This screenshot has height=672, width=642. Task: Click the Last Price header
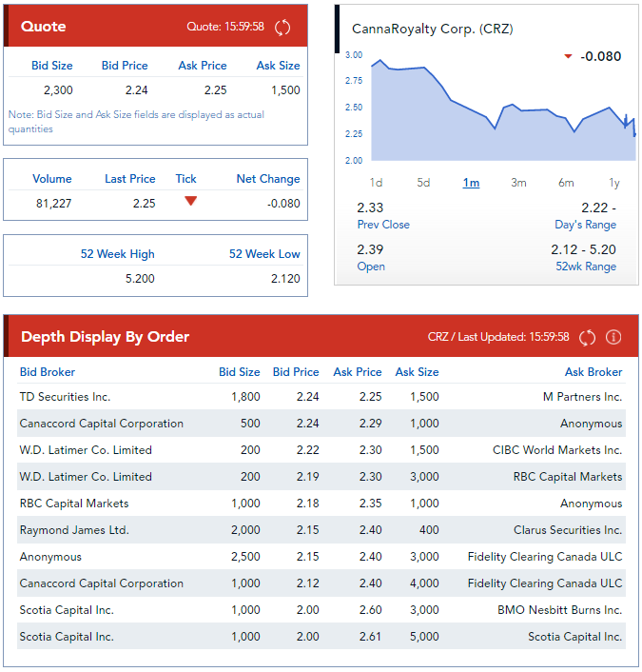[130, 179]
